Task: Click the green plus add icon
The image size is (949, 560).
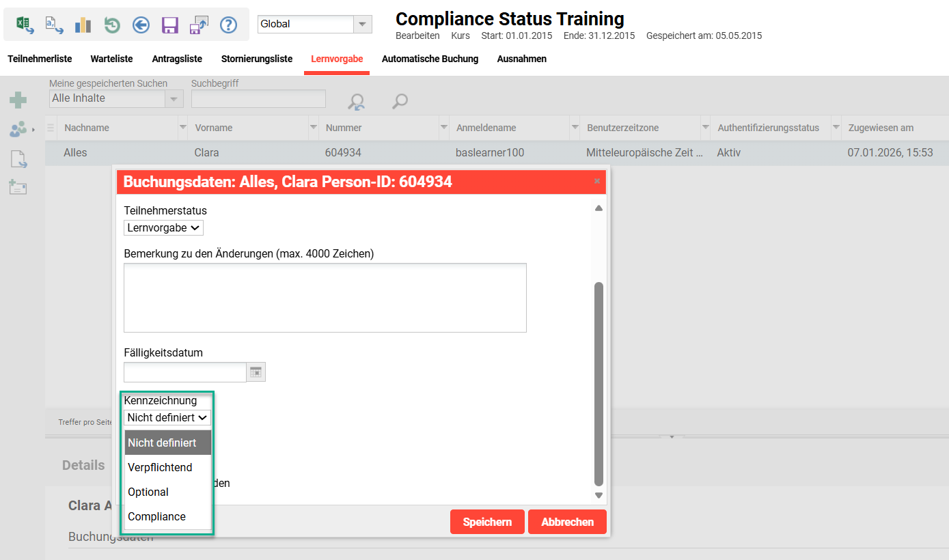Action: click(x=18, y=100)
